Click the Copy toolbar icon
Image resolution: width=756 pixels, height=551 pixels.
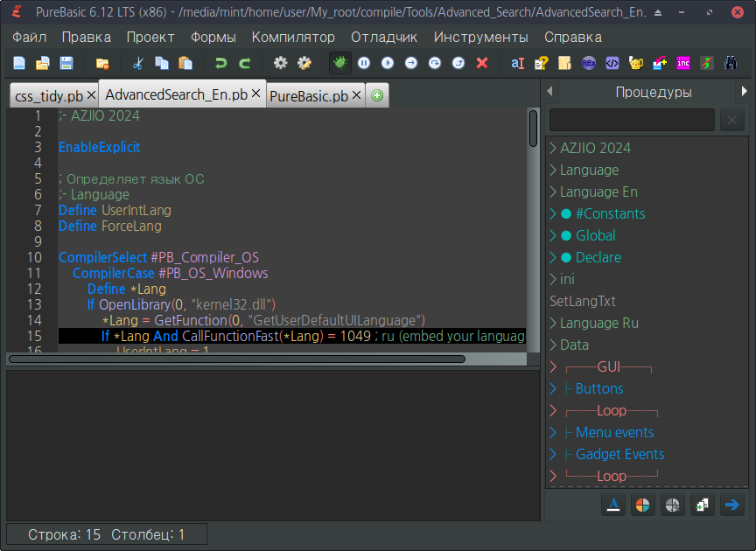click(162, 63)
